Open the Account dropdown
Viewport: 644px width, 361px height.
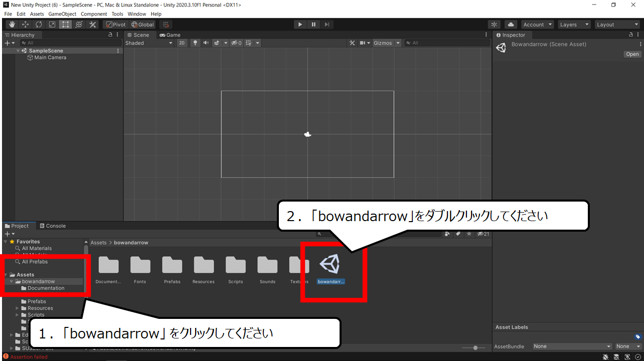(x=537, y=25)
